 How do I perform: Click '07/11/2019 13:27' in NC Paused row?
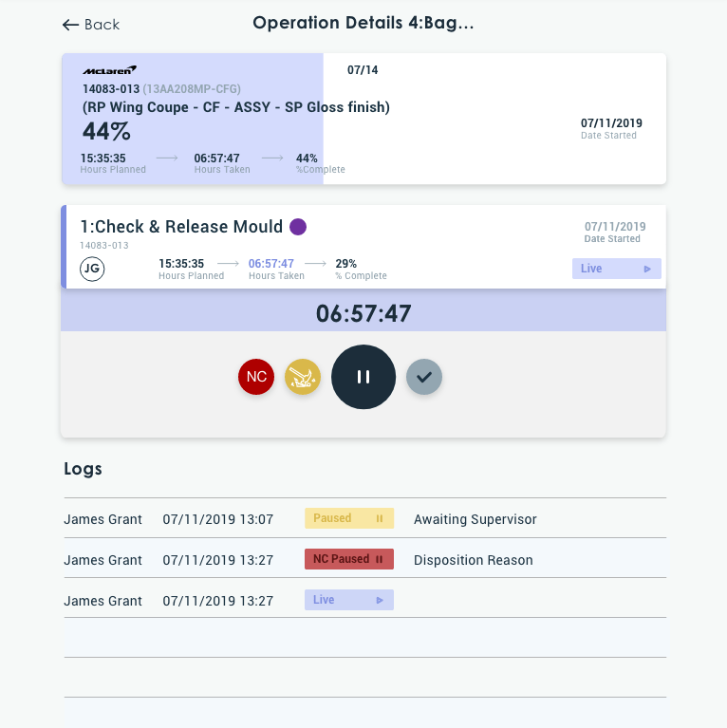click(218, 560)
